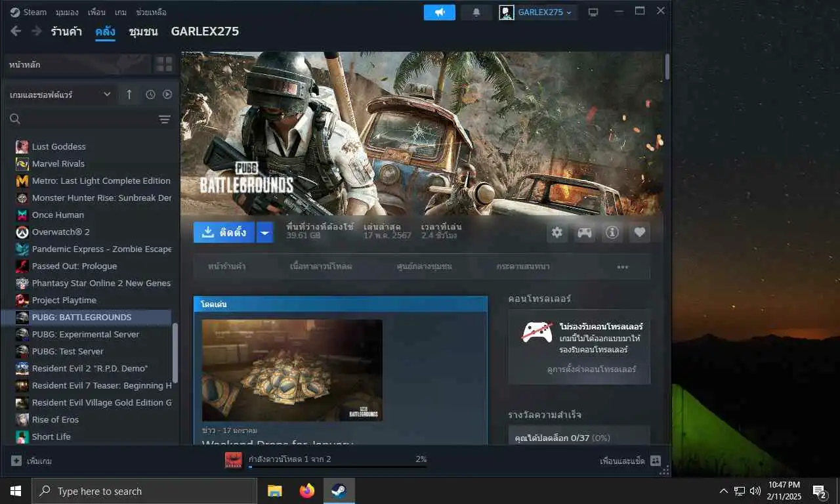This screenshot has height=504, width=840.
Task: Open the GARLEX275 profile tab
Action: point(205,31)
